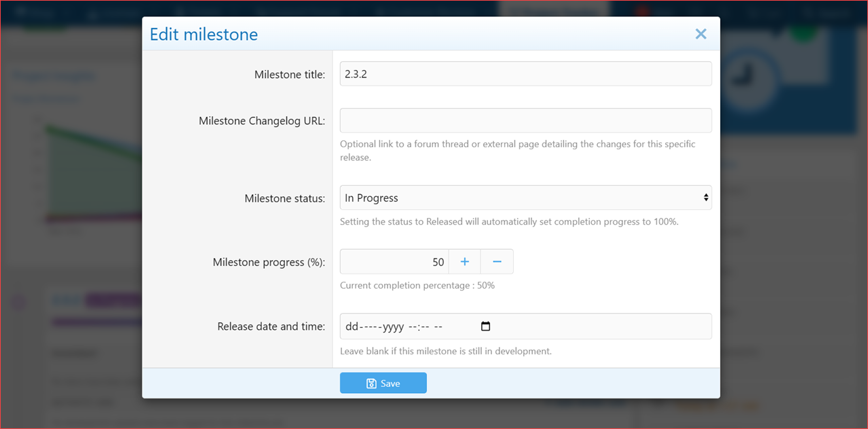Close the Edit milestone dialog

pos(701,34)
